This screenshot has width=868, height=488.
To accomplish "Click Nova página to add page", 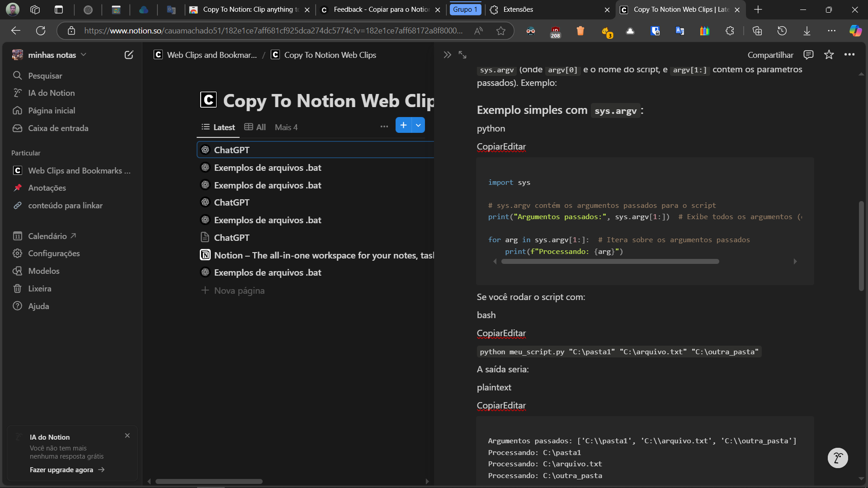I will (233, 291).
